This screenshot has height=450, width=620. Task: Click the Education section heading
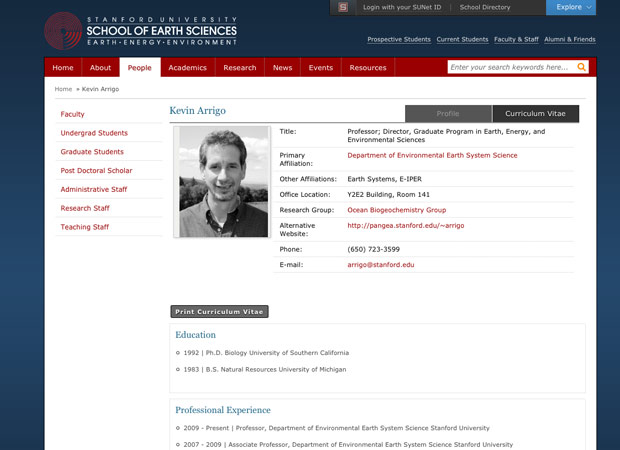[196, 335]
